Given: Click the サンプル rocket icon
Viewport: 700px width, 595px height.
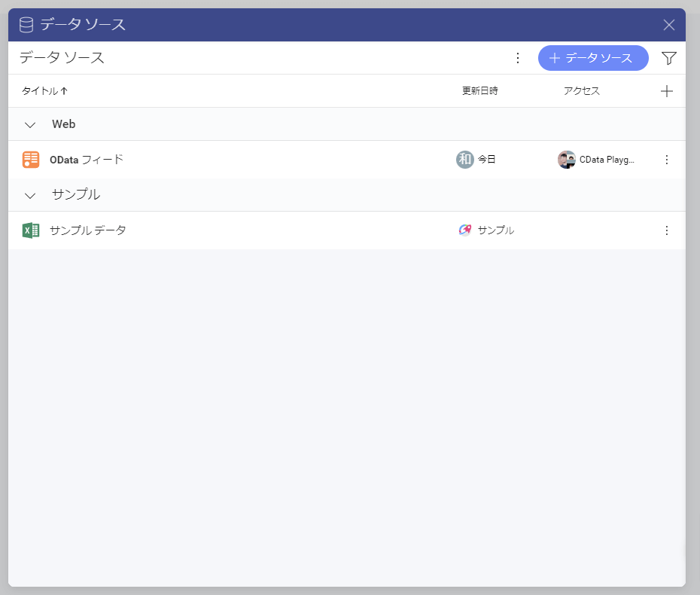Looking at the screenshot, I should (x=464, y=230).
